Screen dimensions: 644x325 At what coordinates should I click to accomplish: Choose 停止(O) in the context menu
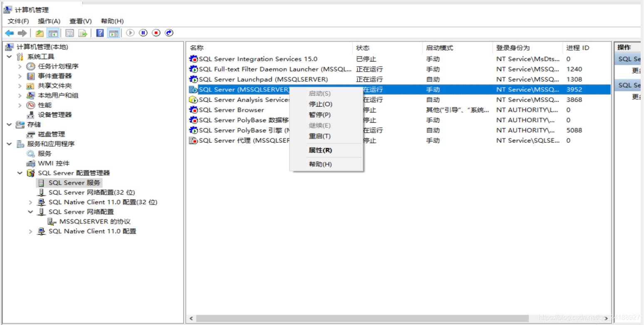(320, 104)
